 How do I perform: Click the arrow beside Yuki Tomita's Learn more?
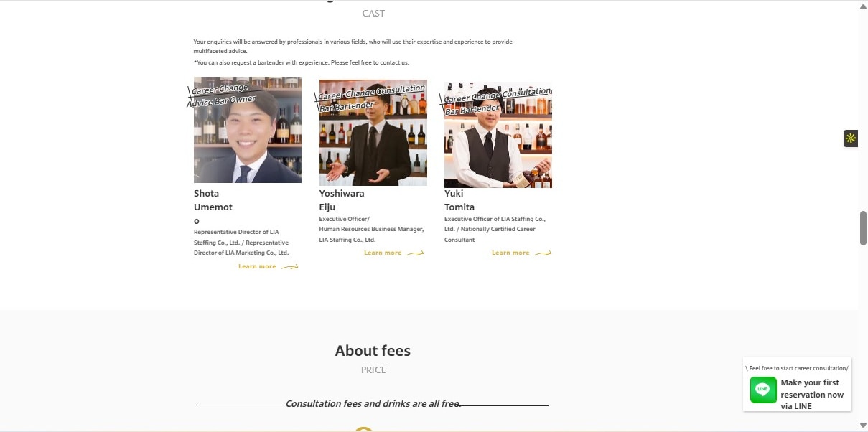pyautogui.click(x=543, y=253)
